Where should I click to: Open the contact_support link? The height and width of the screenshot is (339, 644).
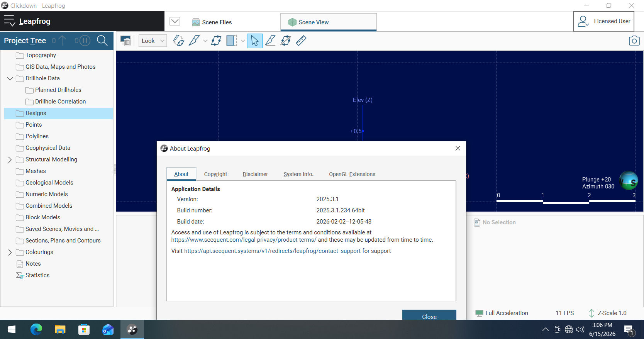pyautogui.click(x=272, y=251)
